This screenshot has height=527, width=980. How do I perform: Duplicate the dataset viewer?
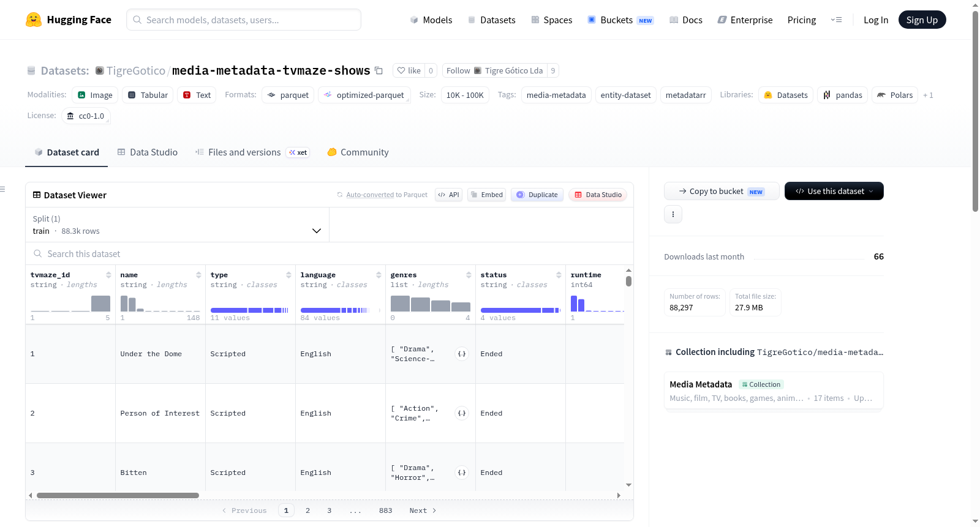tap(537, 195)
